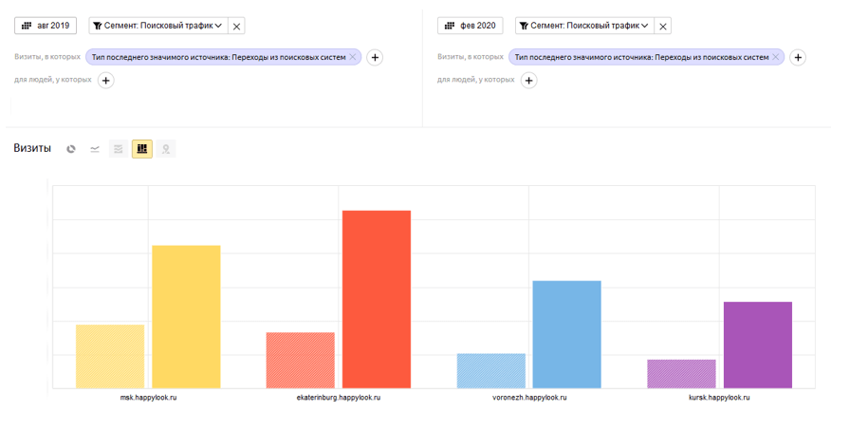Switch chart to stacked area view
The width and height of the screenshot is (868, 430).
point(119,148)
